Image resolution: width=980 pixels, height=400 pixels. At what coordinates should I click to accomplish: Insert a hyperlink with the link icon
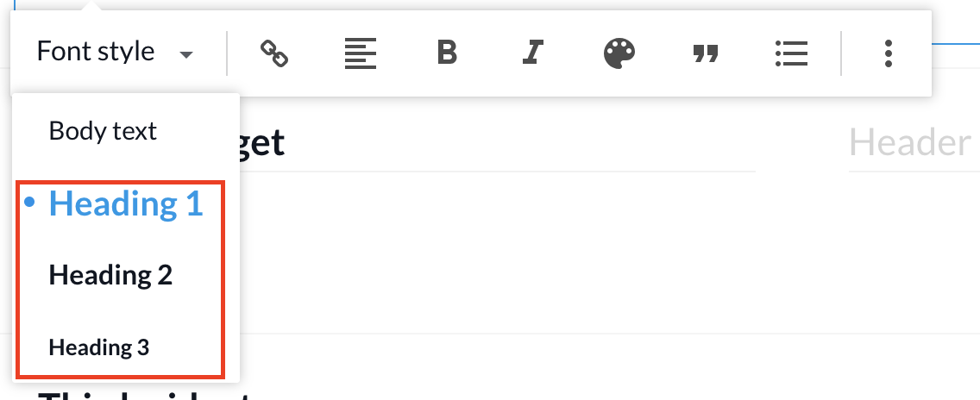pyautogui.click(x=273, y=54)
